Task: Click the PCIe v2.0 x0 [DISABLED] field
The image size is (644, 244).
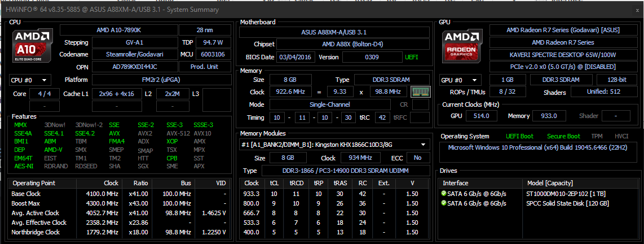Action: [563, 67]
